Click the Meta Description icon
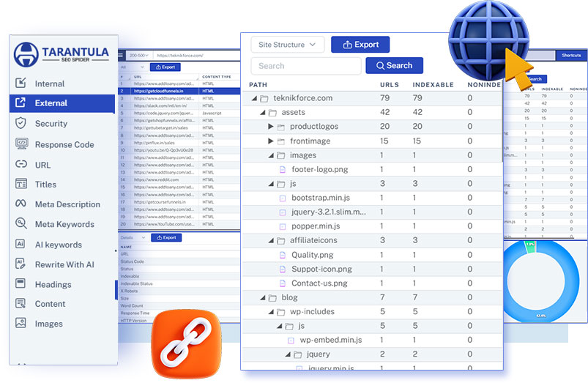Viewport: 588px width, 383px height. click(21, 204)
